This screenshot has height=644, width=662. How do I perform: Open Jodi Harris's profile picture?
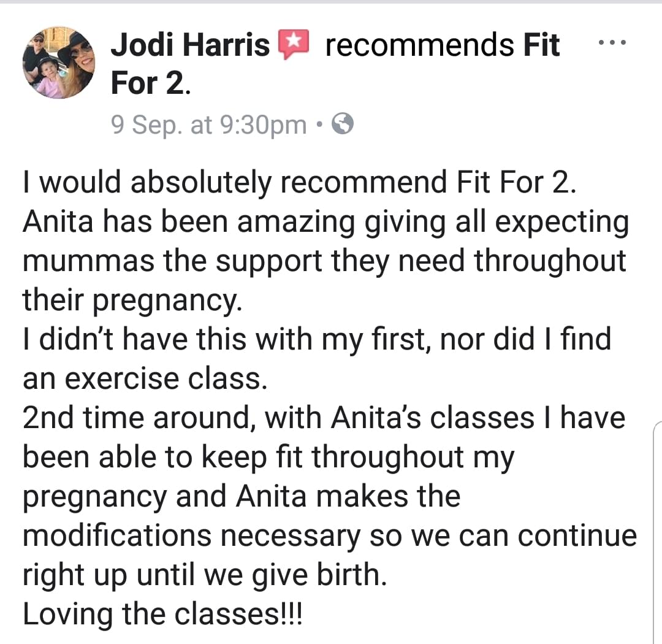(59, 63)
